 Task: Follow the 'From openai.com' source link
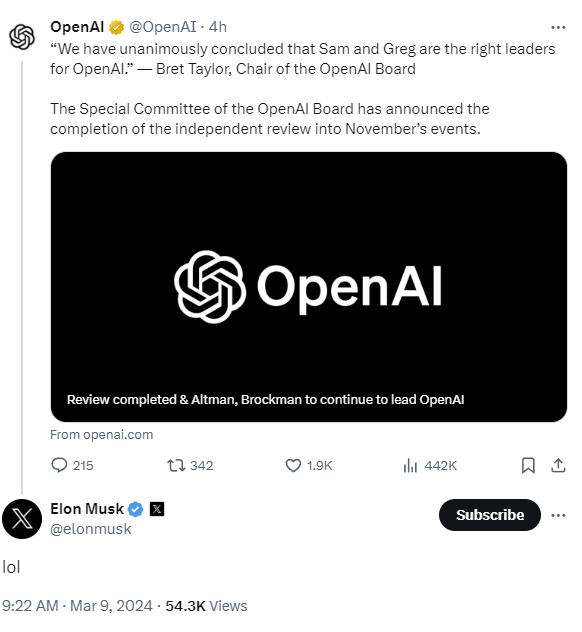(x=102, y=434)
